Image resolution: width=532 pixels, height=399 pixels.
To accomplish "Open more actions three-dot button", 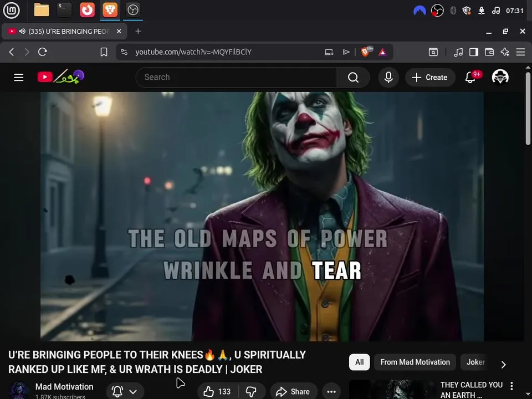I will click(331, 392).
